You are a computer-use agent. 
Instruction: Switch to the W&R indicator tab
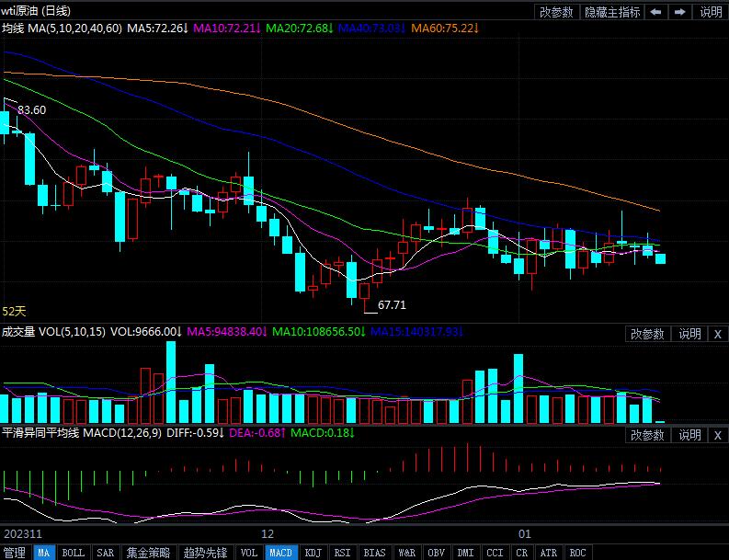[407, 553]
